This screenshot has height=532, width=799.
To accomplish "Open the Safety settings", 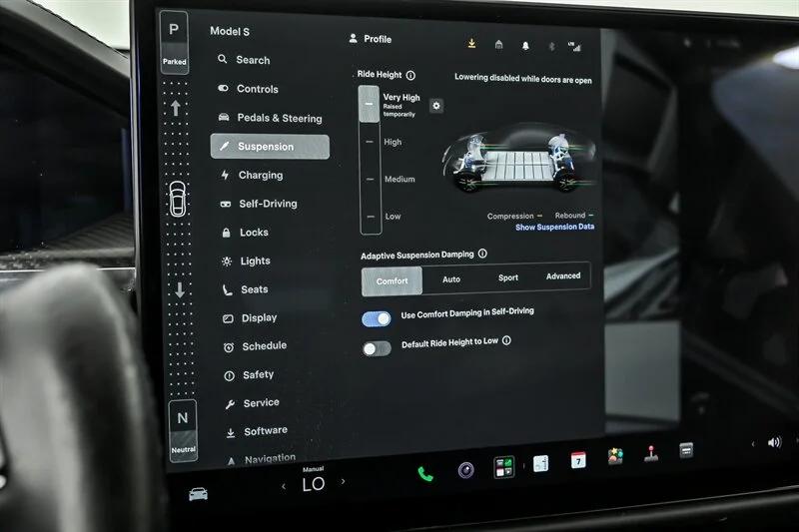I will (249, 374).
